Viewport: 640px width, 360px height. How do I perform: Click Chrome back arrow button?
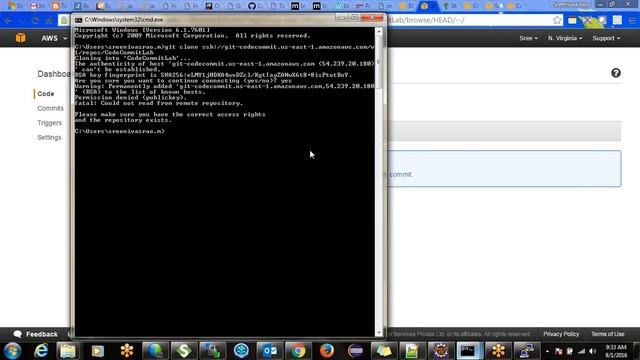(x=9, y=20)
